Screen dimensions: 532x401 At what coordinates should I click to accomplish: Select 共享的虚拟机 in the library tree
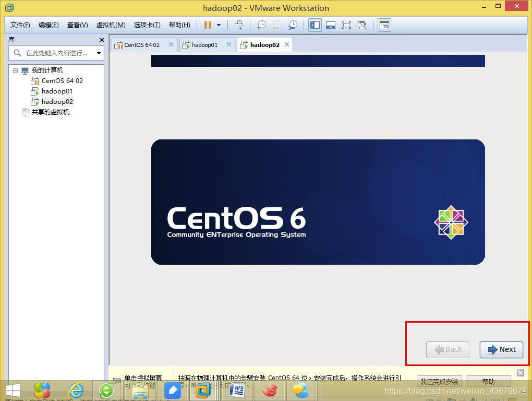pyautogui.click(x=50, y=112)
